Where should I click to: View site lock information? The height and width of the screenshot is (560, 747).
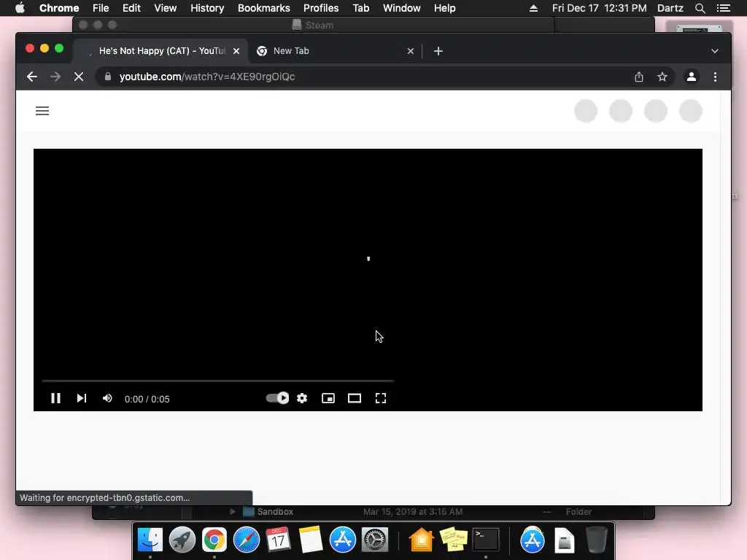pyautogui.click(x=108, y=77)
